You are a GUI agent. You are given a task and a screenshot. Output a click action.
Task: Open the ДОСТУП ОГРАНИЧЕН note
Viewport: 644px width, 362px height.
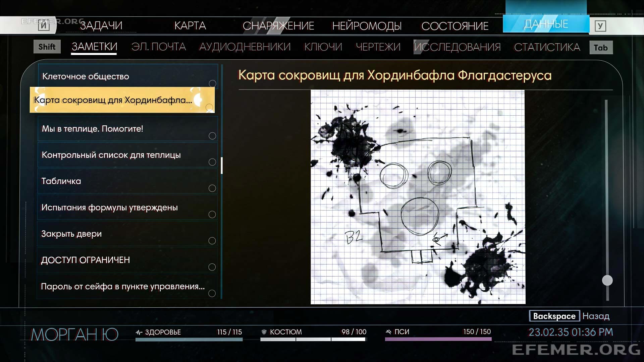128,260
